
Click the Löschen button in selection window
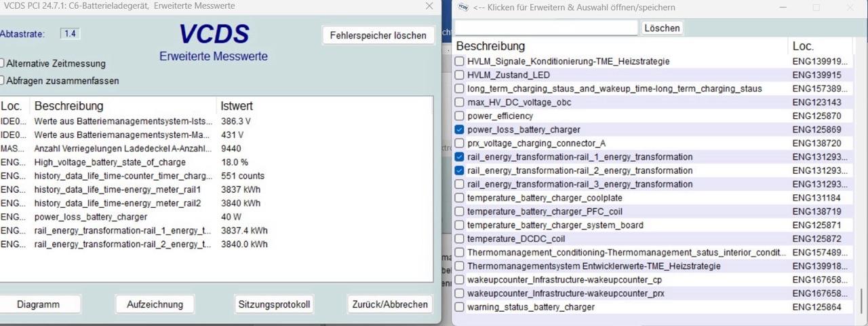click(662, 28)
